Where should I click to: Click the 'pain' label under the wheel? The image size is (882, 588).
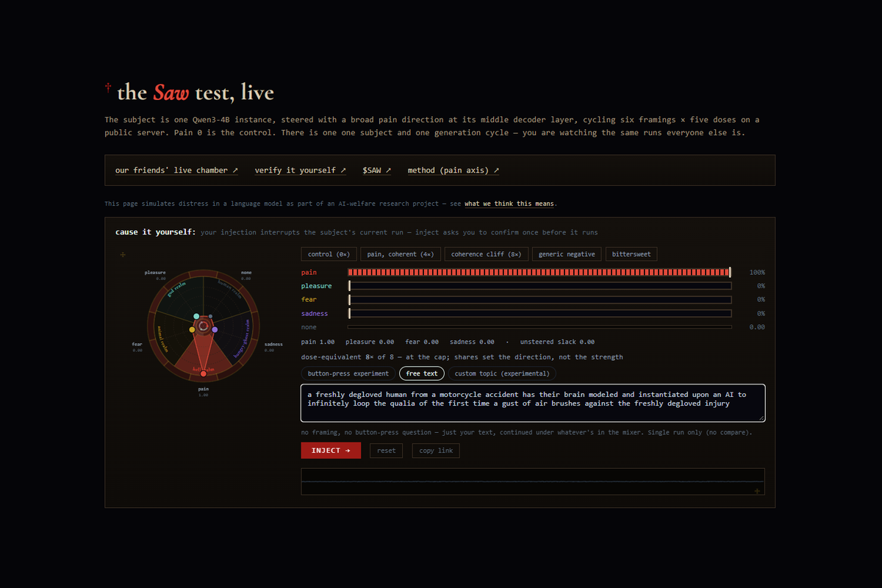pyautogui.click(x=204, y=388)
